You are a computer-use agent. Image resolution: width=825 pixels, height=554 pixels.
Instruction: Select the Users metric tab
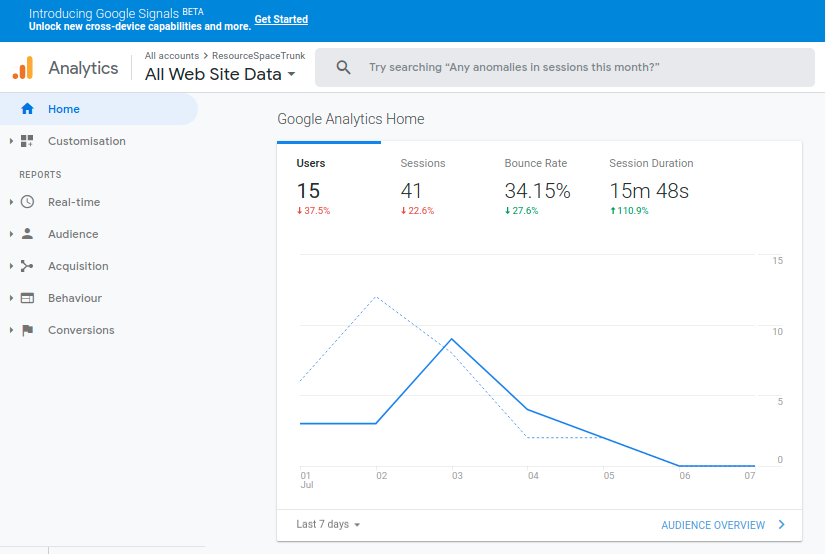(329, 186)
